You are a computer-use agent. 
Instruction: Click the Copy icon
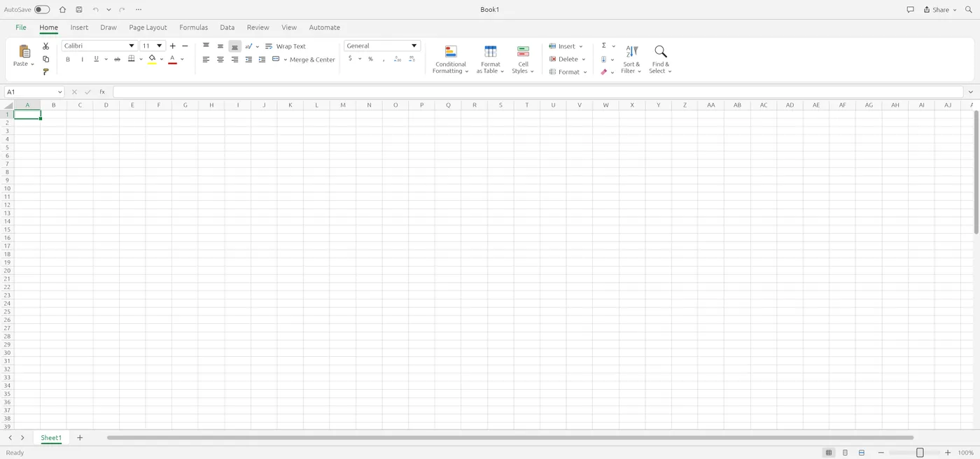click(46, 59)
